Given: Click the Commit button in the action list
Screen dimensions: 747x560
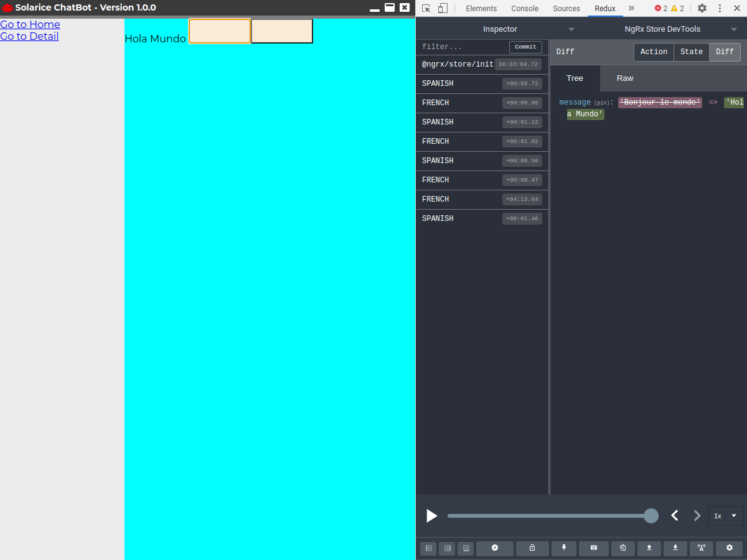Looking at the screenshot, I should (x=525, y=47).
